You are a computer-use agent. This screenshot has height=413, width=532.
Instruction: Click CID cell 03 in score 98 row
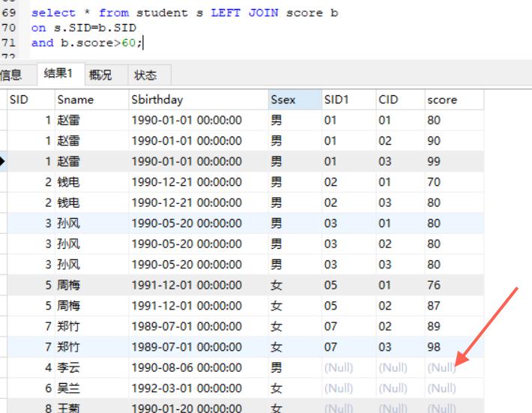400,347
